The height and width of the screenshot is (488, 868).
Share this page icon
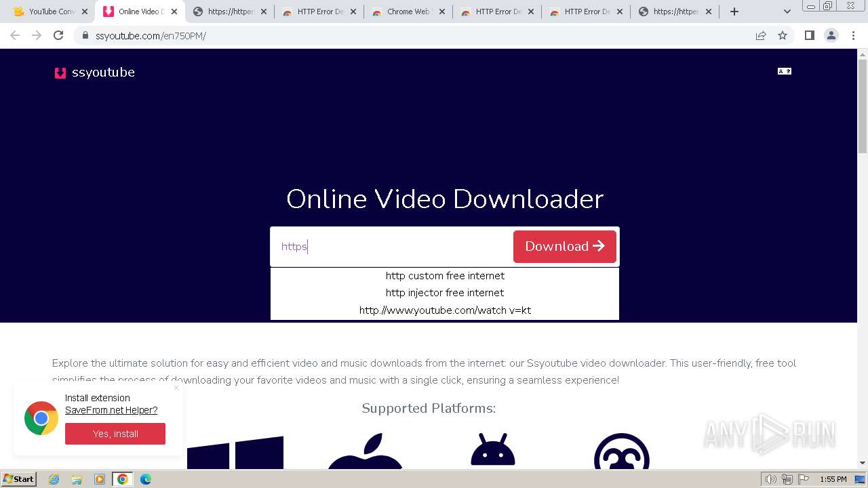coord(761,36)
